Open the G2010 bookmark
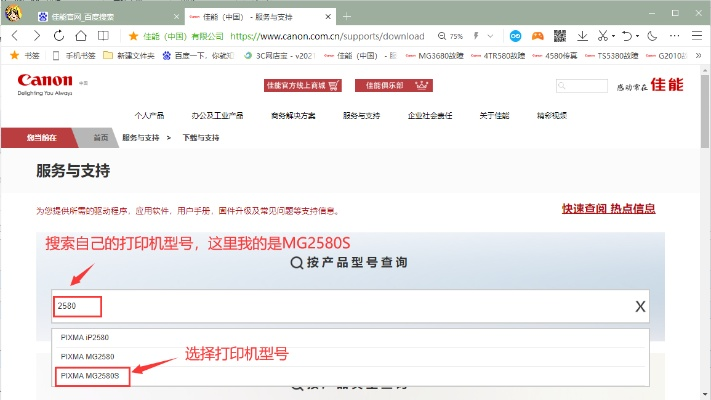 (x=666, y=55)
